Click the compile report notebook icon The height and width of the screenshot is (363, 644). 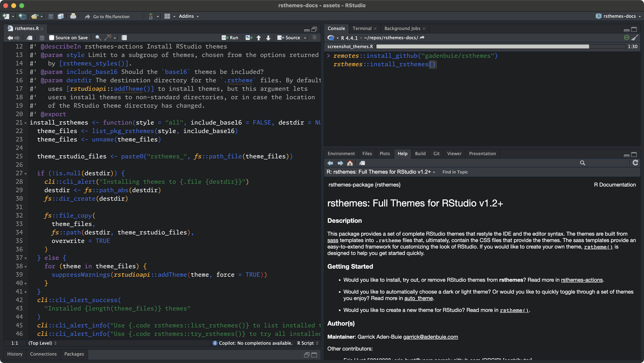(x=124, y=37)
